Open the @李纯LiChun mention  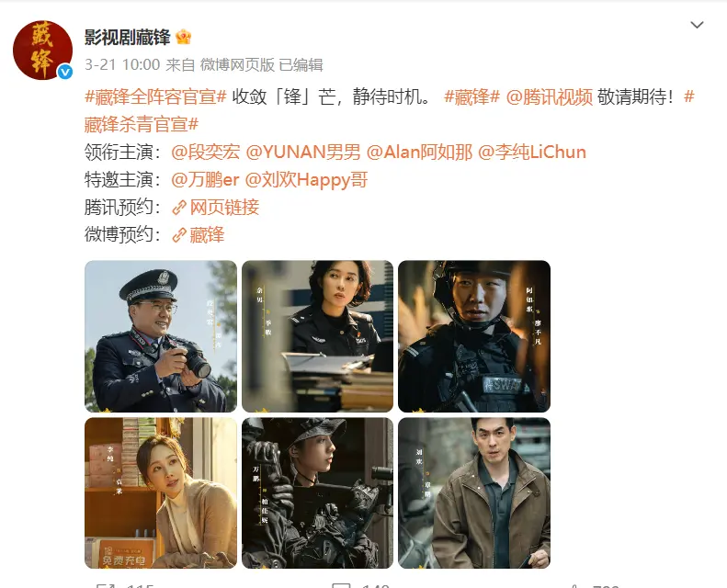(532, 152)
